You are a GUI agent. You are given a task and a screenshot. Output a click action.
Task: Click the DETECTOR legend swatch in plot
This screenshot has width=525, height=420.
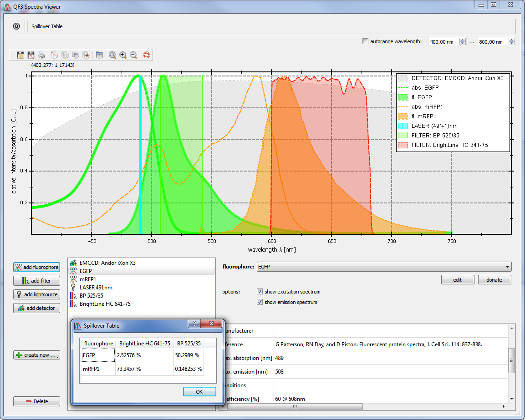(403, 78)
